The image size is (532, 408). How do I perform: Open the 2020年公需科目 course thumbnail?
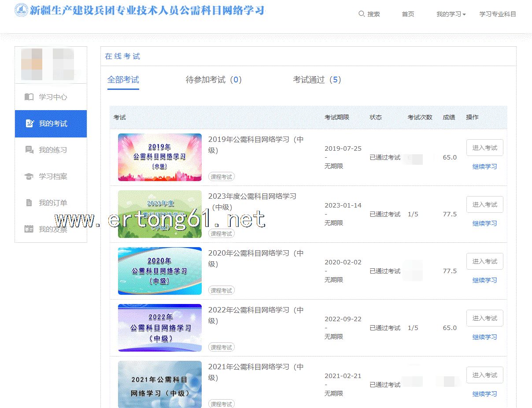160,271
